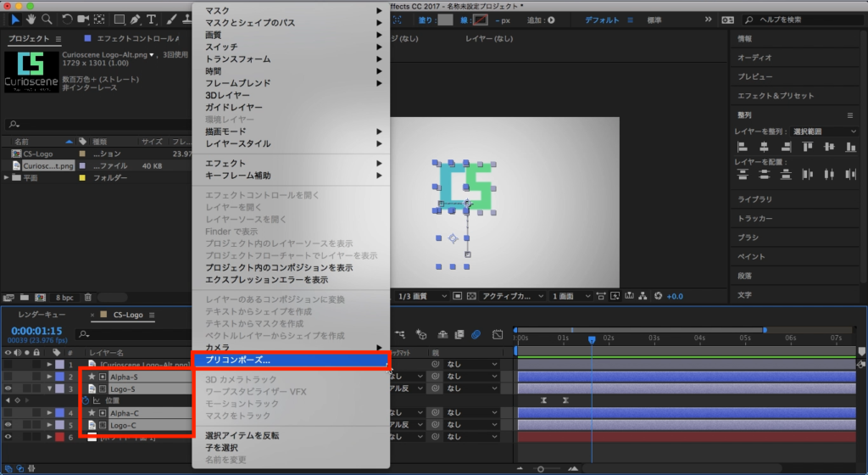Open the 1/3 画質 resolution dropdown
Screen dimensions: 868x475
pos(422,296)
